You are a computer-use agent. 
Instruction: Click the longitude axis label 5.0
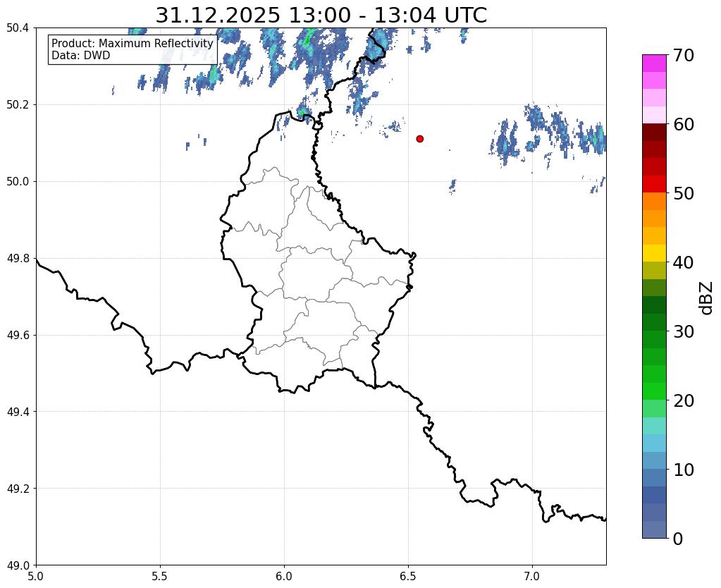(x=36, y=577)
